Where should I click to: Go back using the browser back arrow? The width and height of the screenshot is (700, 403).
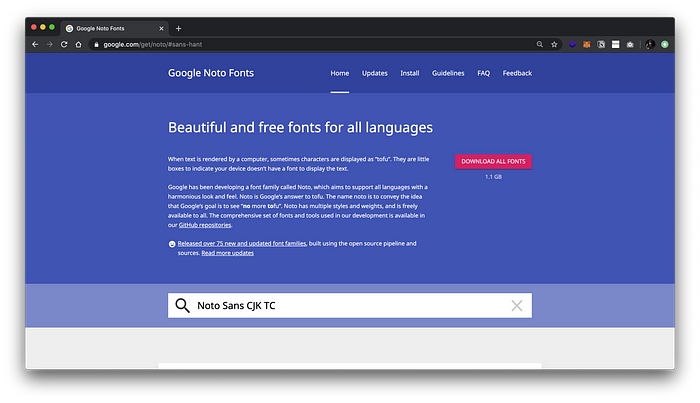tap(35, 44)
